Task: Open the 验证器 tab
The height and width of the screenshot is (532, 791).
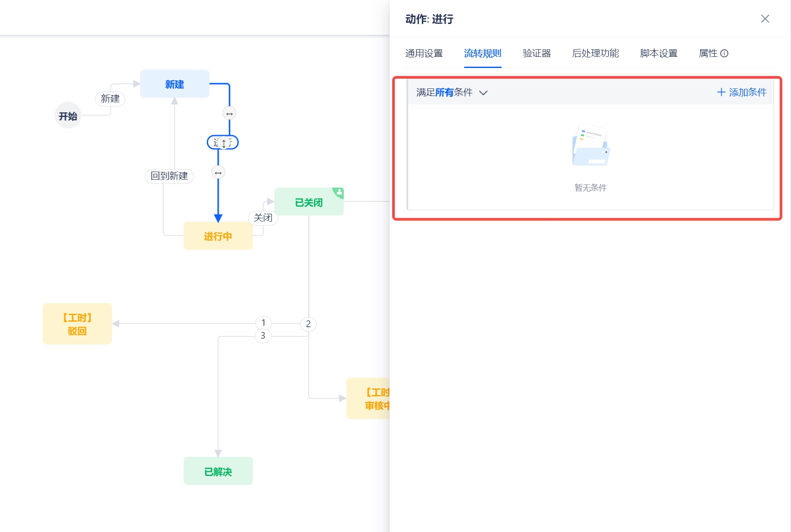Action: point(537,53)
